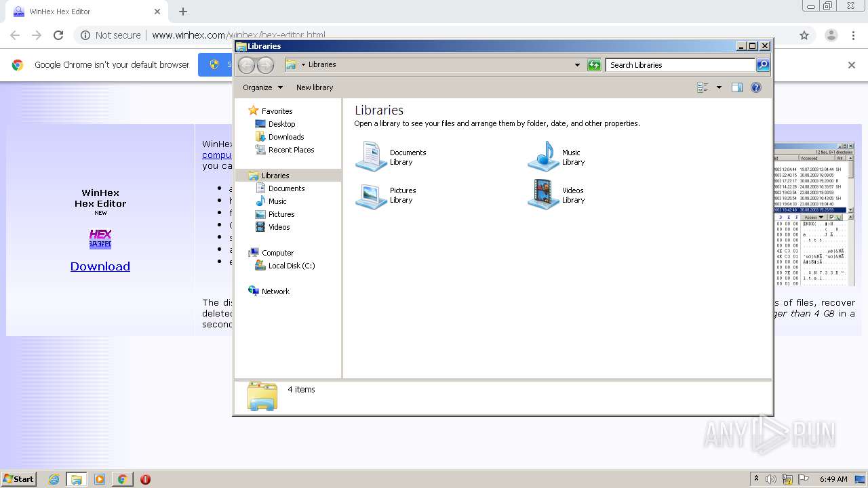The height and width of the screenshot is (488, 868).
Task: Open the Documents library icon
Action: (x=371, y=157)
